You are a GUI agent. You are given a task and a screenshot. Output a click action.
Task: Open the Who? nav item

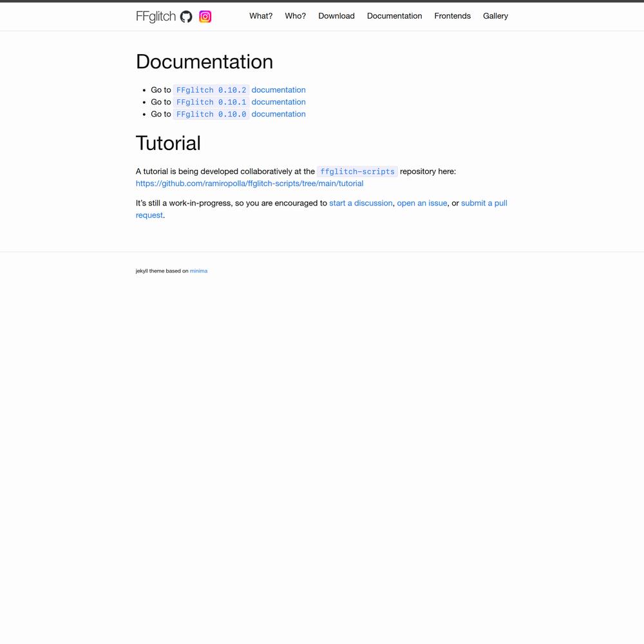click(296, 16)
